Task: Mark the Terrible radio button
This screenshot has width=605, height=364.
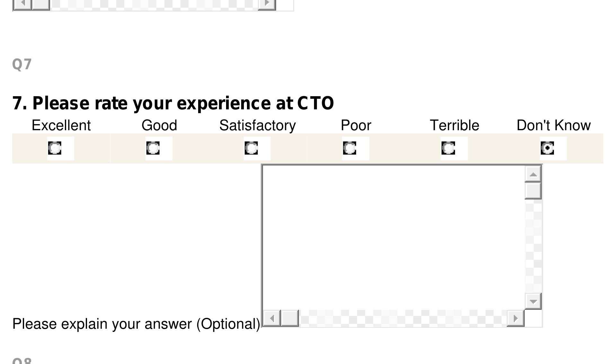Action: click(448, 148)
